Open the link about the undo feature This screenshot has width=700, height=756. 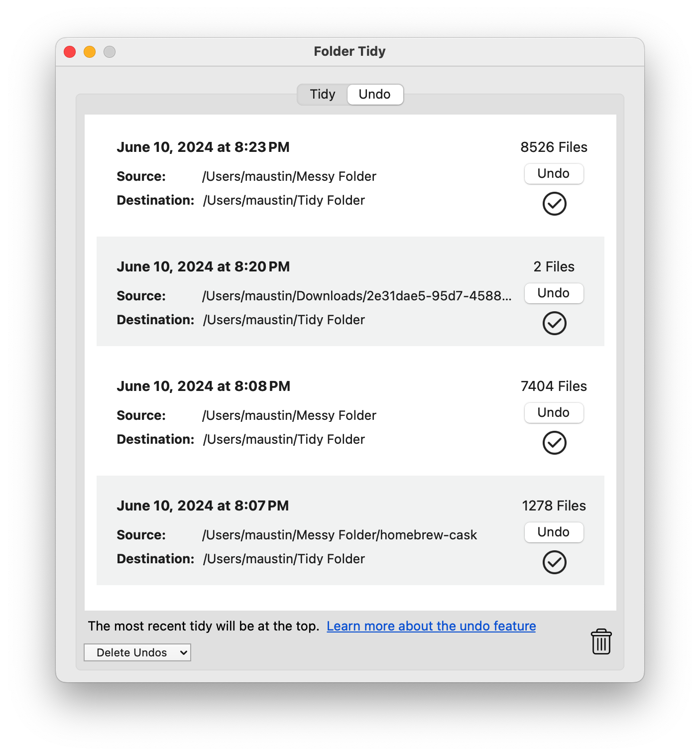click(x=431, y=626)
